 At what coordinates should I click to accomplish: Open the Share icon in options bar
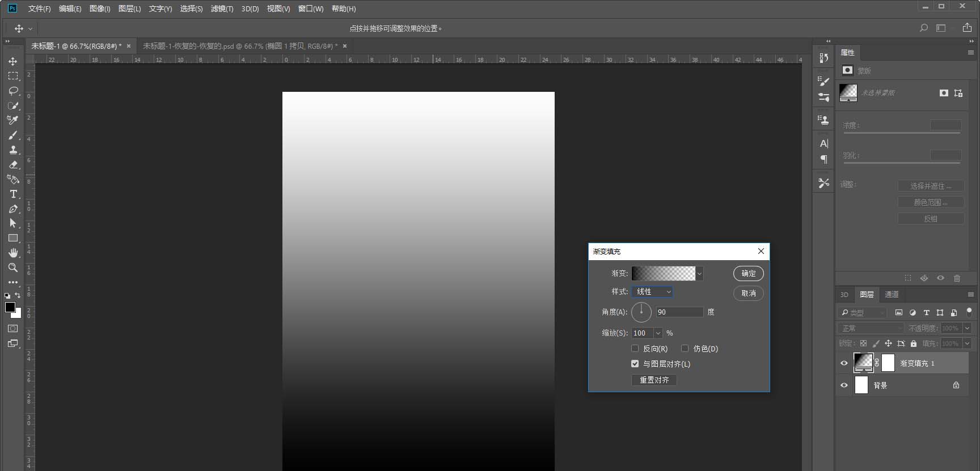[x=967, y=28]
